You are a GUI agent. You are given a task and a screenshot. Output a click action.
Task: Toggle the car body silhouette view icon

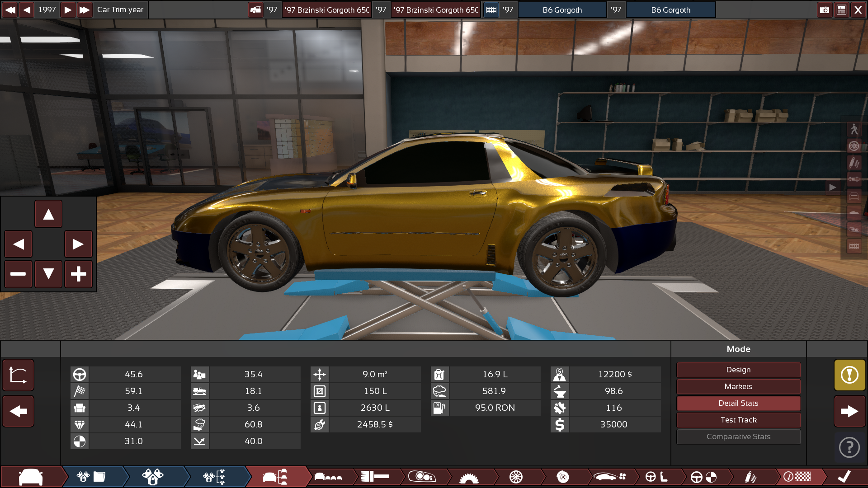(854, 213)
